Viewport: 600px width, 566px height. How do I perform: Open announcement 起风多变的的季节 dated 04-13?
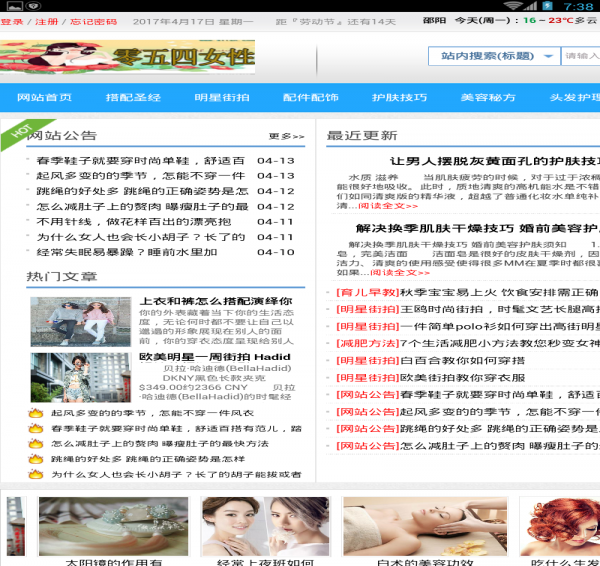(x=140, y=176)
